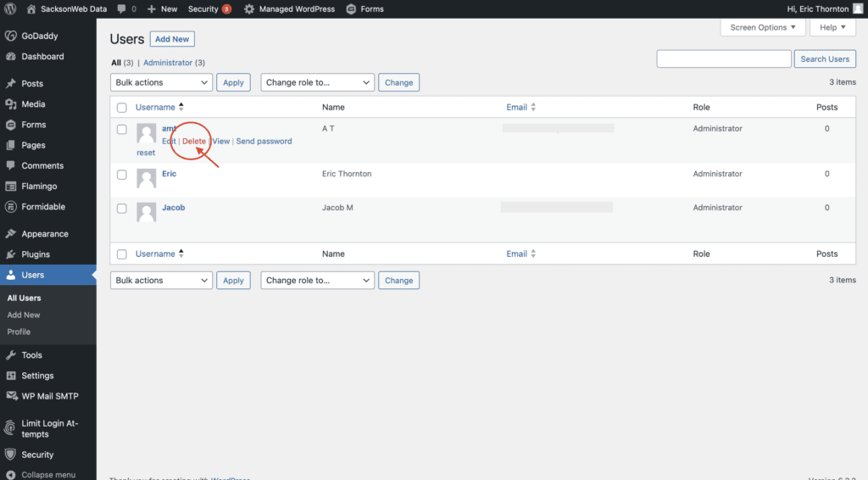This screenshot has height=480, width=868.
Task: Open the Security notification badge
Action: [226, 8]
